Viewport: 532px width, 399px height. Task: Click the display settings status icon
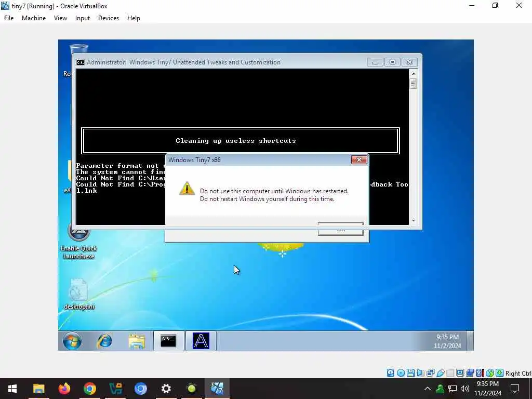pos(460,373)
